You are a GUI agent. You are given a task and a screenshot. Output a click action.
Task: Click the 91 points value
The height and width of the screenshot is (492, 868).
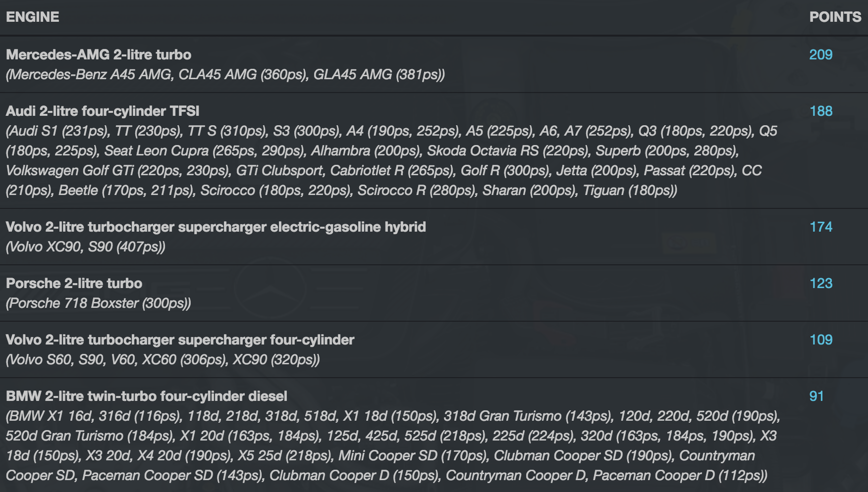coord(816,396)
